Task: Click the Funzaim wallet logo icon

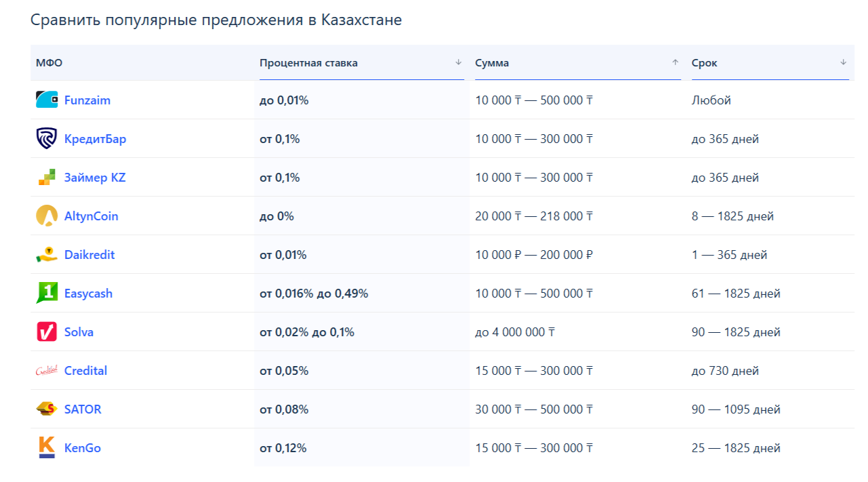Action: (x=47, y=100)
